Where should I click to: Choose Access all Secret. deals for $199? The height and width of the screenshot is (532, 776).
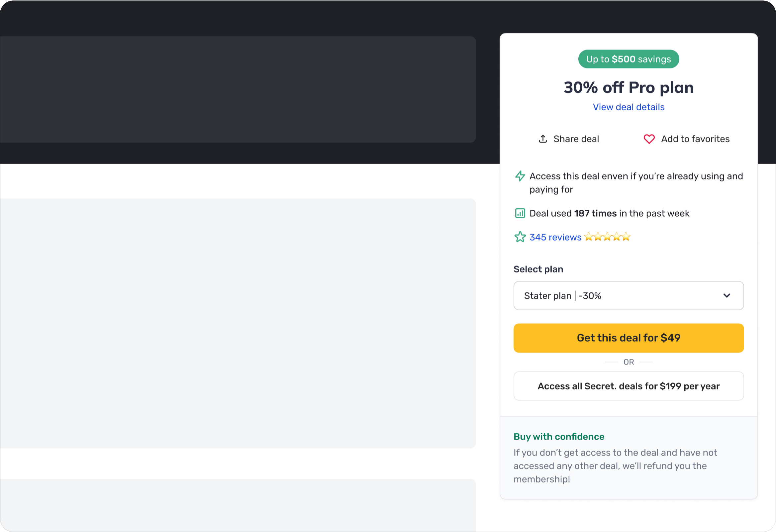tap(629, 386)
